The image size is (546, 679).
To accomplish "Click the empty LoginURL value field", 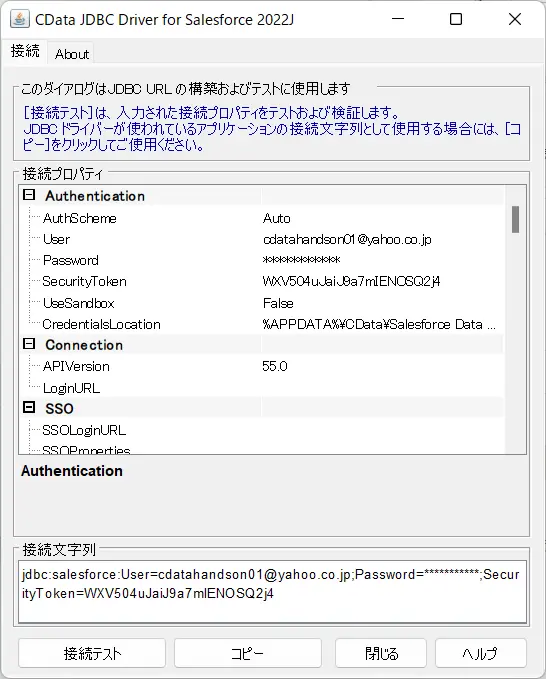I will coord(383,388).
